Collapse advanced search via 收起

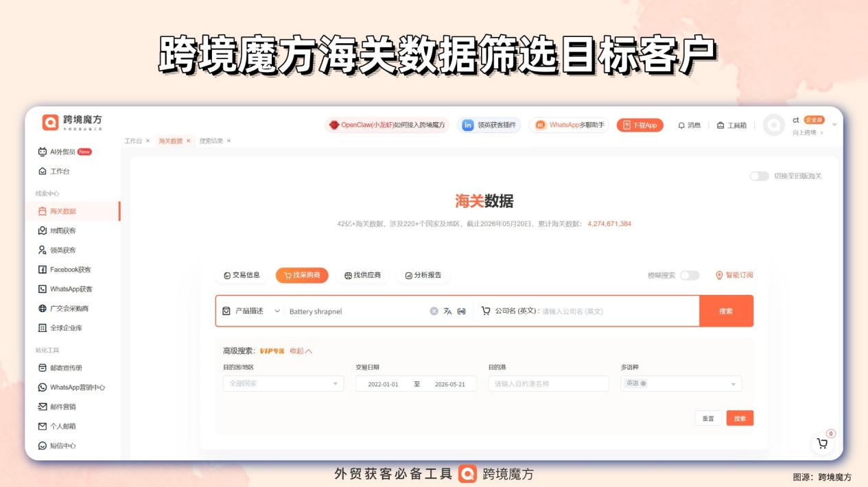click(x=301, y=351)
